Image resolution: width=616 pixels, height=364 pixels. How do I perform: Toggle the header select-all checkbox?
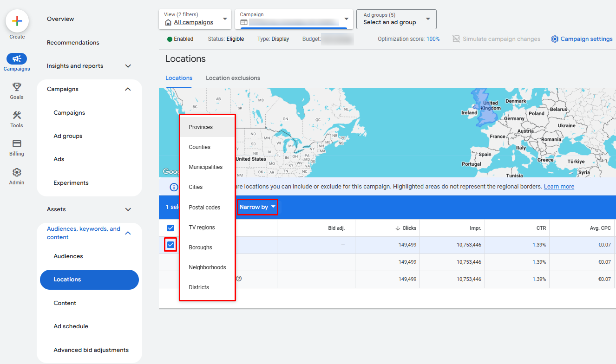[x=170, y=228]
